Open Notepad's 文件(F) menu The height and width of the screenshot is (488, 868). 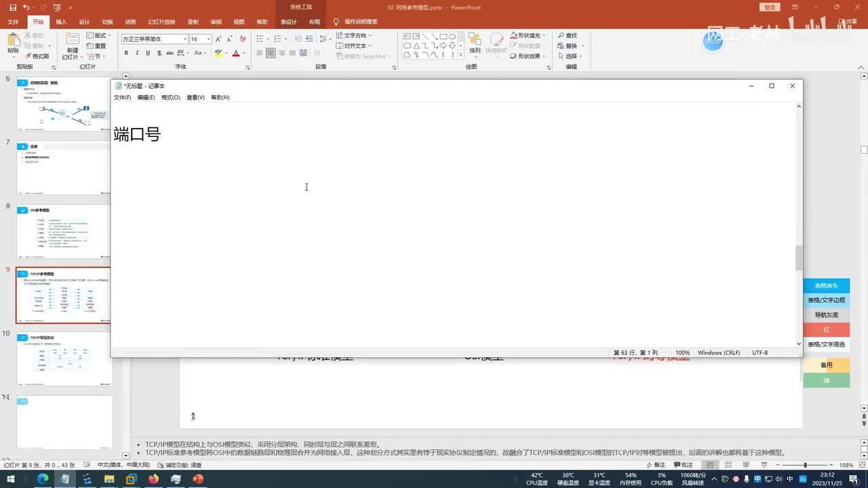[x=123, y=98]
